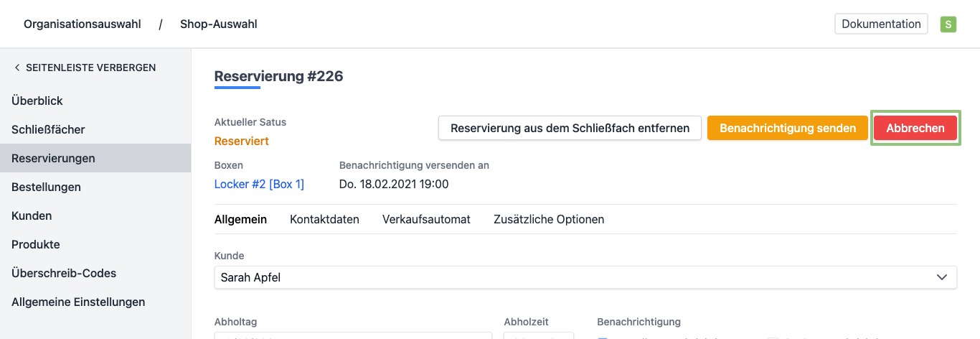980x339 pixels.
Task: Go to Kunden in the sidebar
Action: [32, 215]
